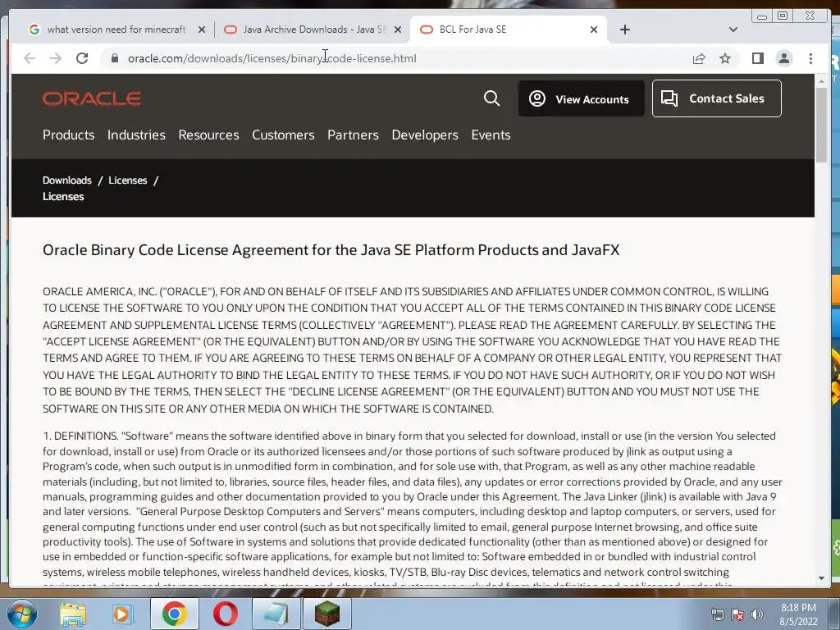840x630 pixels.
Task: Click the network tray icon
Action: (717, 614)
